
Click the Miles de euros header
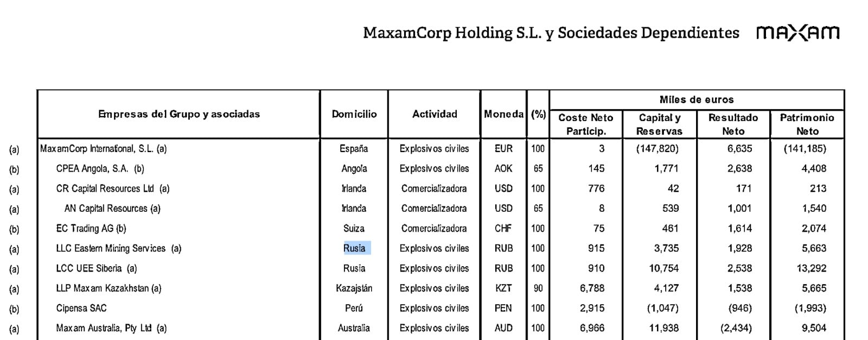[x=697, y=99]
